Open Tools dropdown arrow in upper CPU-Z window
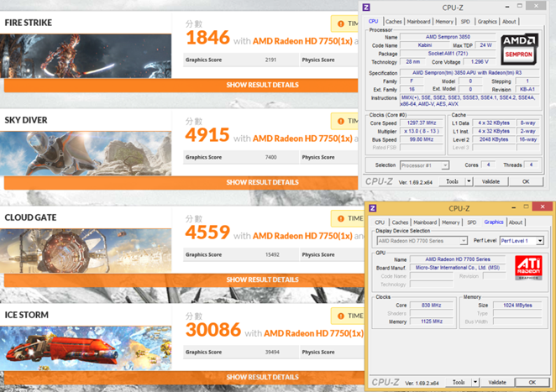The image size is (556, 392). point(469,181)
